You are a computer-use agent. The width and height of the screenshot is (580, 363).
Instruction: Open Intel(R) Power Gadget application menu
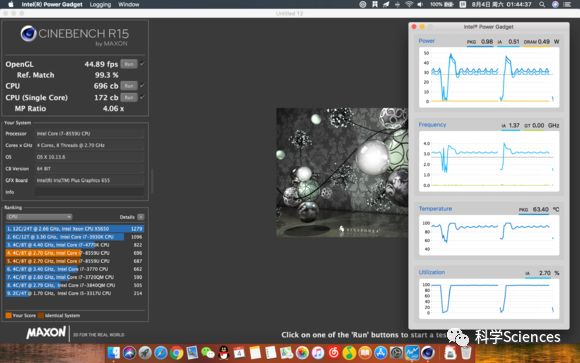coord(52,4)
